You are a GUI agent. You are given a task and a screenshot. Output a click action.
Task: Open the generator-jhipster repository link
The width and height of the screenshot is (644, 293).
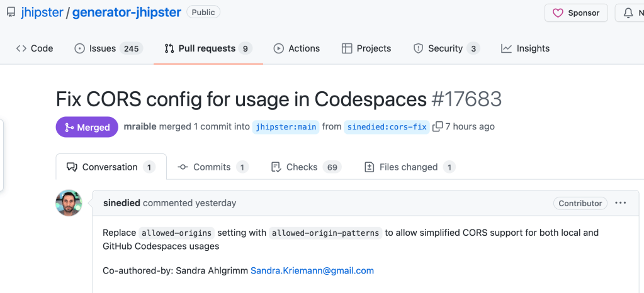[x=127, y=13]
